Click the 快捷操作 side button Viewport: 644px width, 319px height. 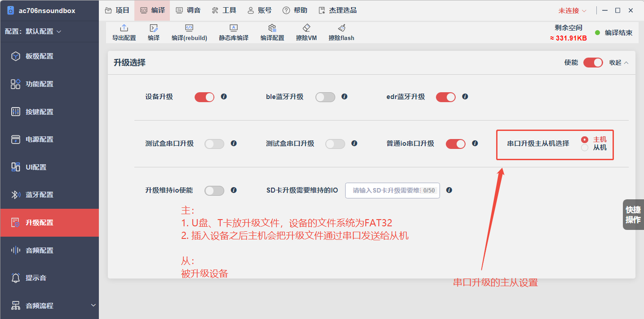tap(633, 215)
